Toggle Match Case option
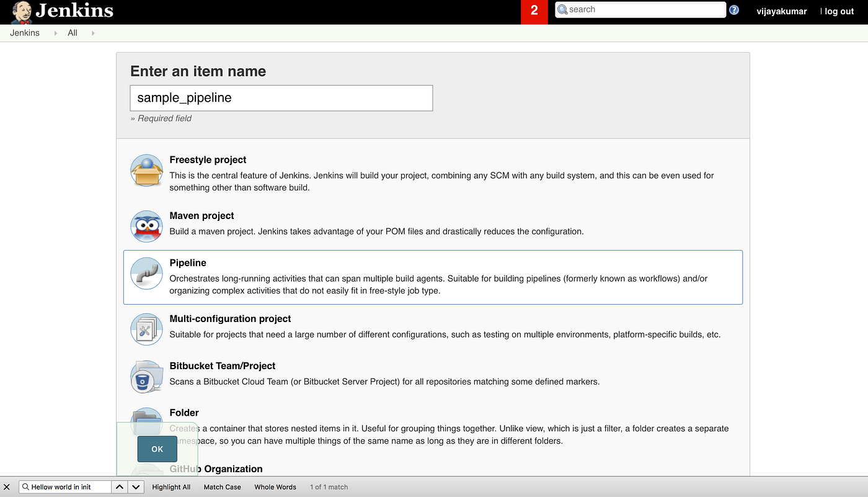 tap(222, 487)
